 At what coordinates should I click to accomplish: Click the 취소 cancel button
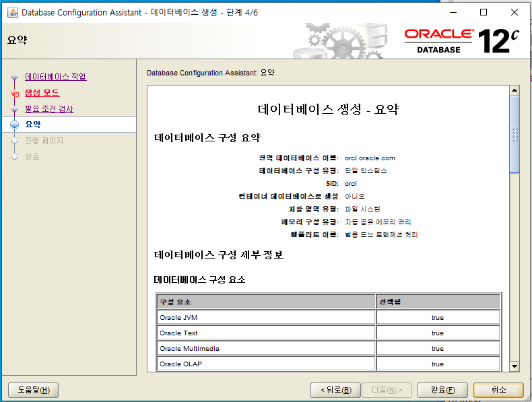498,390
